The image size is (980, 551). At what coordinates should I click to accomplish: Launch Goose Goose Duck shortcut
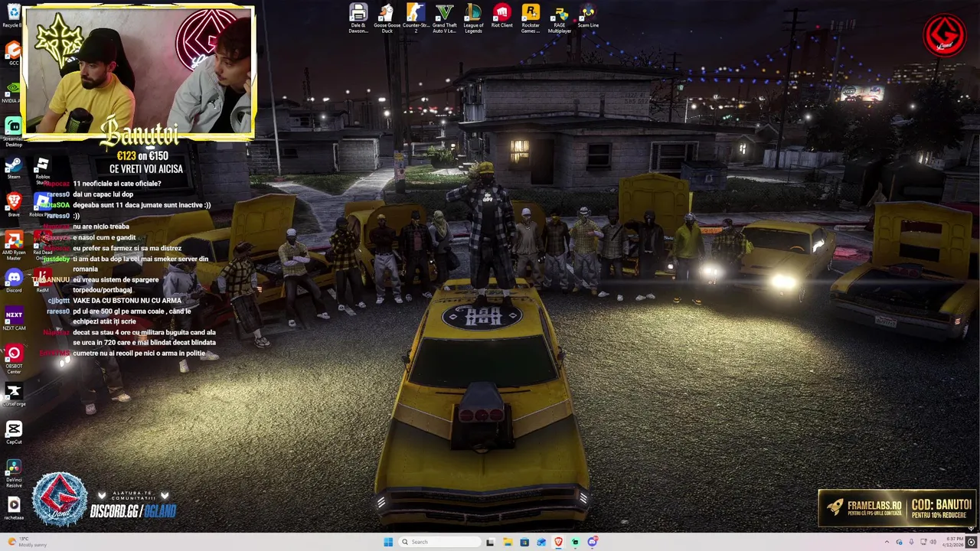387,18
